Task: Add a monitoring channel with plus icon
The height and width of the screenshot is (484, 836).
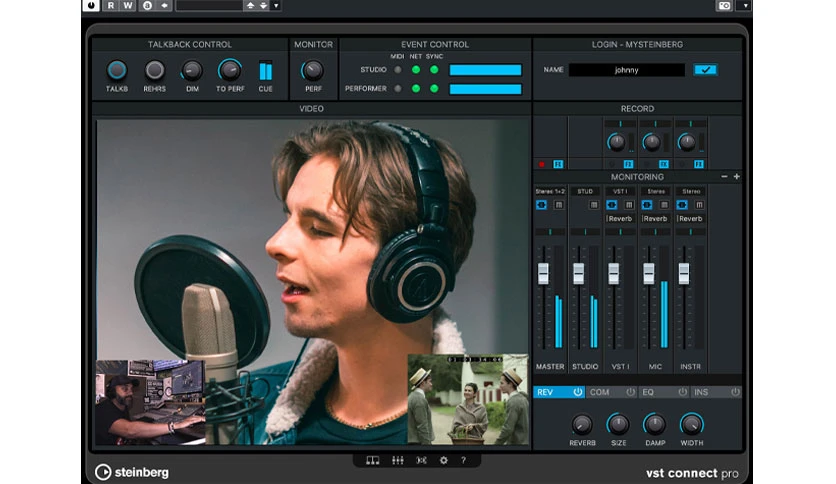Action: point(737,176)
